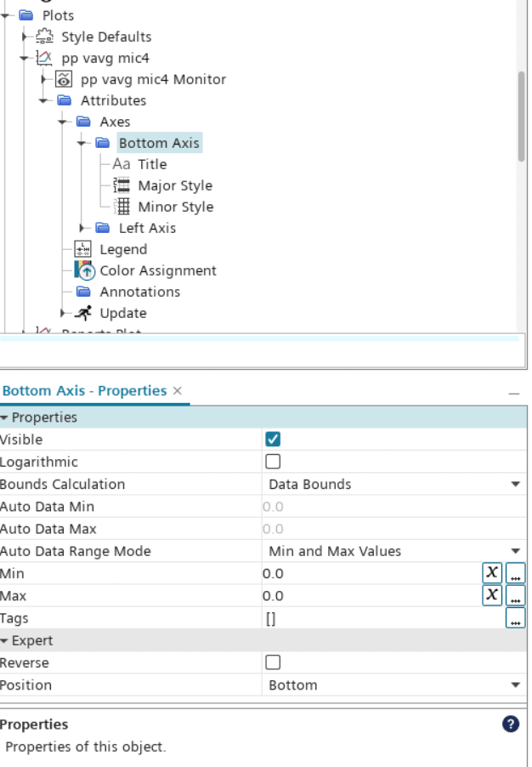The image size is (532, 767).
Task: Click the X expression button for Max
Action: [492, 595]
